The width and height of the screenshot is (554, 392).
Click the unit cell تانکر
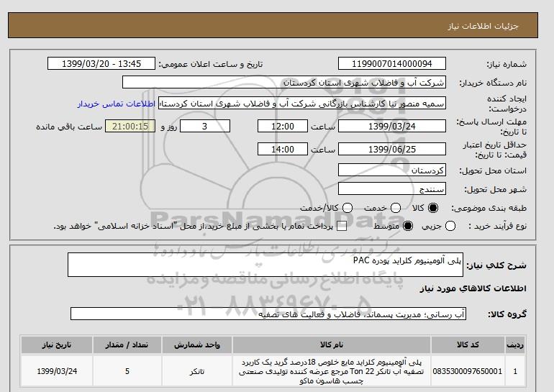(197, 372)
